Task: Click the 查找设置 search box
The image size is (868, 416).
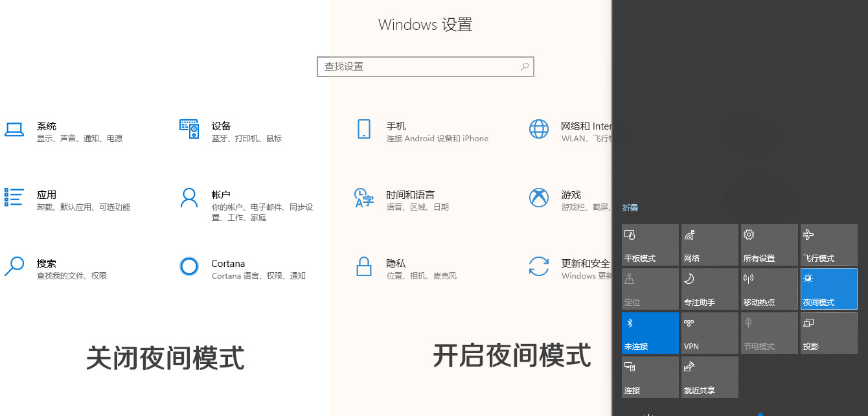Action: point(418,67)
